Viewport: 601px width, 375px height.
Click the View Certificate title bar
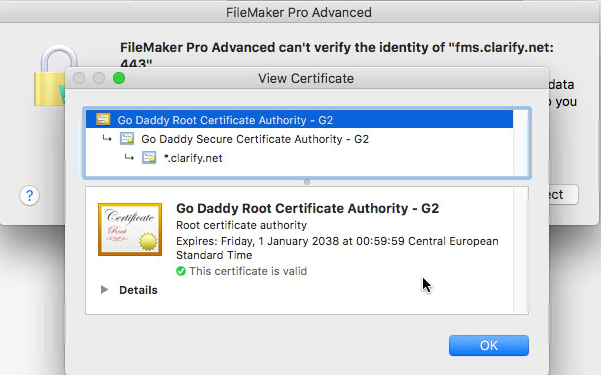point(306,78)
